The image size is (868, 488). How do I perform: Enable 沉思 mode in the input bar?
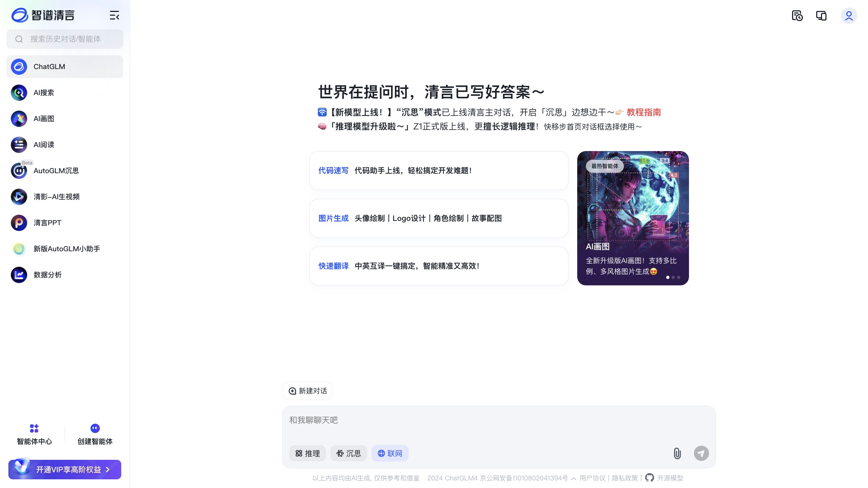(348, 453)
